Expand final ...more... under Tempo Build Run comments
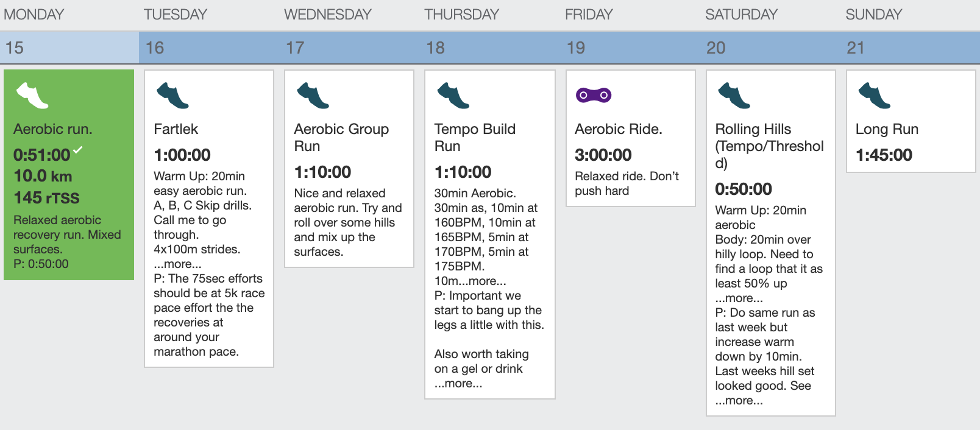The image size is (980, 430). [x=458, y=383]
